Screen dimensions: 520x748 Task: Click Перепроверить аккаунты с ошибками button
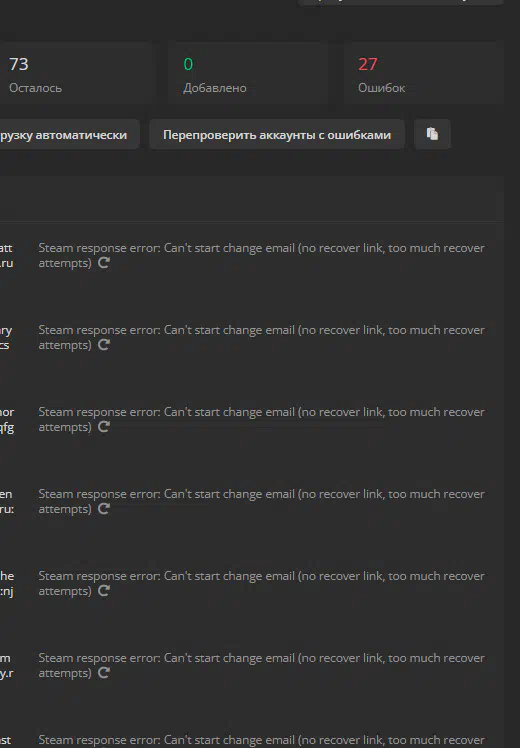[x=277, y=135]
